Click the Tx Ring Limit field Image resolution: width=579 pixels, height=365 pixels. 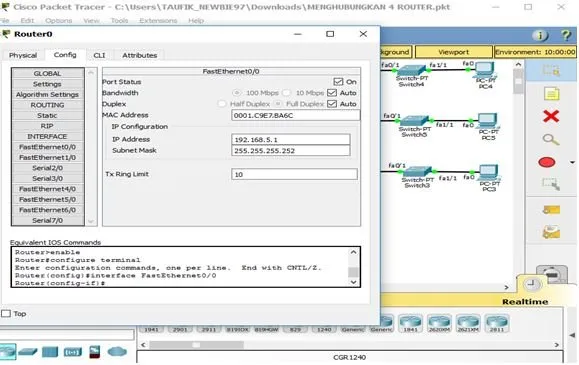point(294,174)
